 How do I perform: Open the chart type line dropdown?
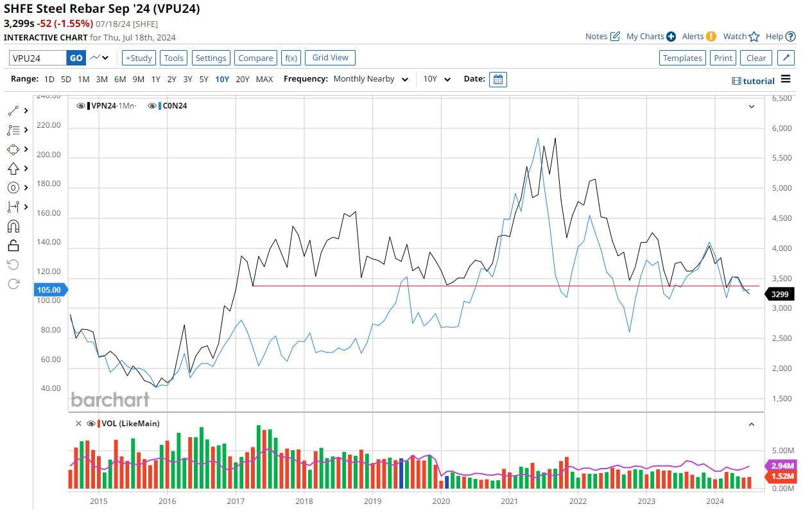tap(99, 58)
